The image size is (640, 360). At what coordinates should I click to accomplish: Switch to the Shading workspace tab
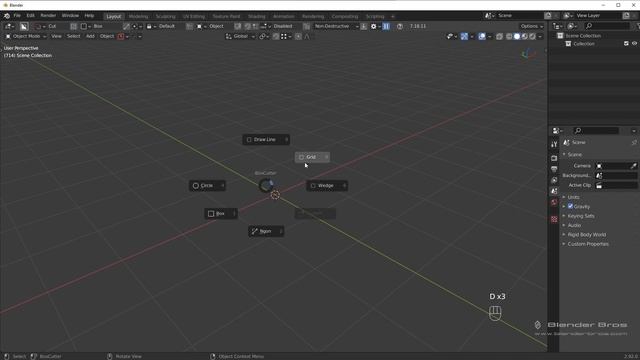pyautogui.click(x=257, y=16)
